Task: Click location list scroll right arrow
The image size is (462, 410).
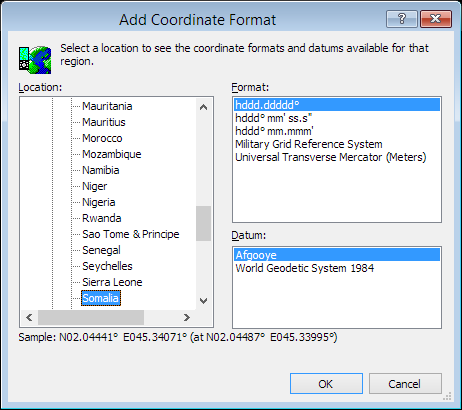Action: 187,317
